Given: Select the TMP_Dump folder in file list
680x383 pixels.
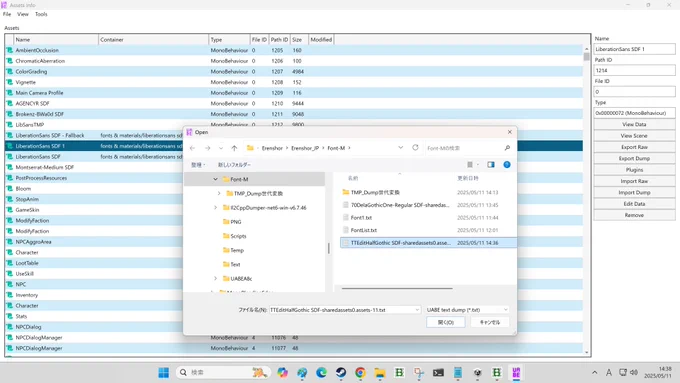Looking at the screenshot, I should [375, 192].
